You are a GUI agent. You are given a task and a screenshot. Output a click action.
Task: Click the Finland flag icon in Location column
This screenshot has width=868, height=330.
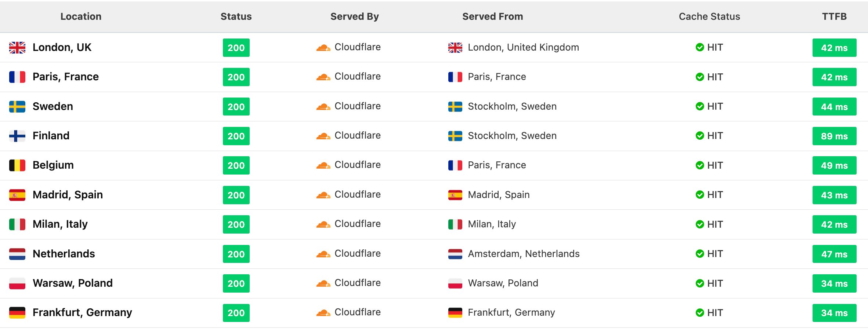17,136
